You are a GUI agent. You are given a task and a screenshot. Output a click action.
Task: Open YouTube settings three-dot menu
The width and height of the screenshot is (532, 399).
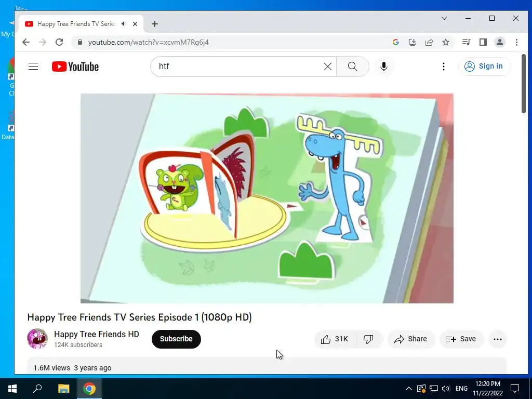coord(444,66)
